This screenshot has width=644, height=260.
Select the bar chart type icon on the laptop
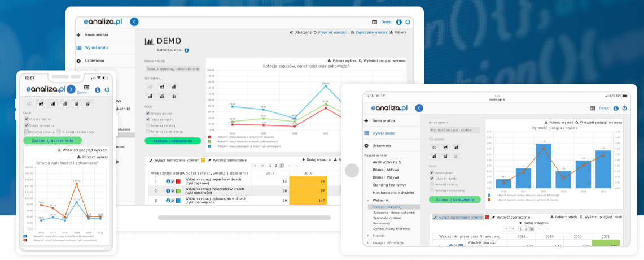coord(173,87)
